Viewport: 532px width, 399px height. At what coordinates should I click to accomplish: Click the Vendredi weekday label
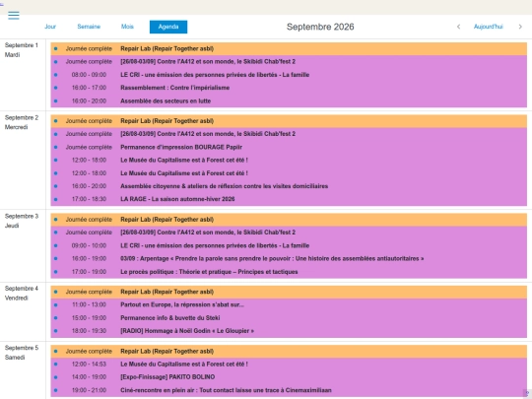pos(16,298)
